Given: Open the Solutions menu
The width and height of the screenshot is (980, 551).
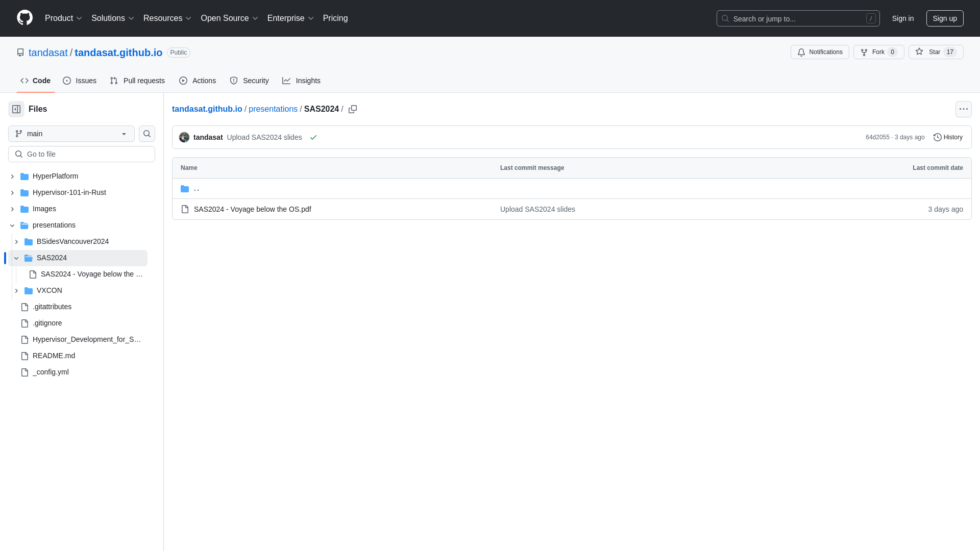Looking at the screenshot, I should 113,18.
